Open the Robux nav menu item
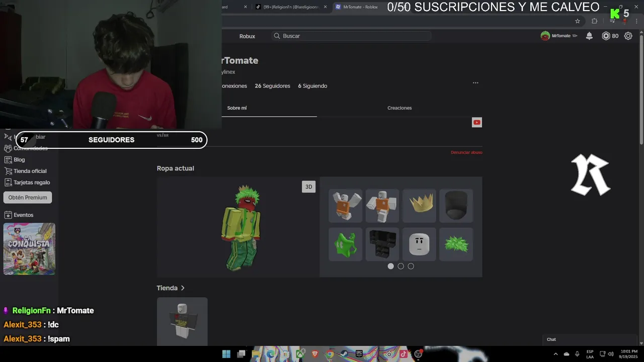644x362 pixels. click(x=247, y=36)
